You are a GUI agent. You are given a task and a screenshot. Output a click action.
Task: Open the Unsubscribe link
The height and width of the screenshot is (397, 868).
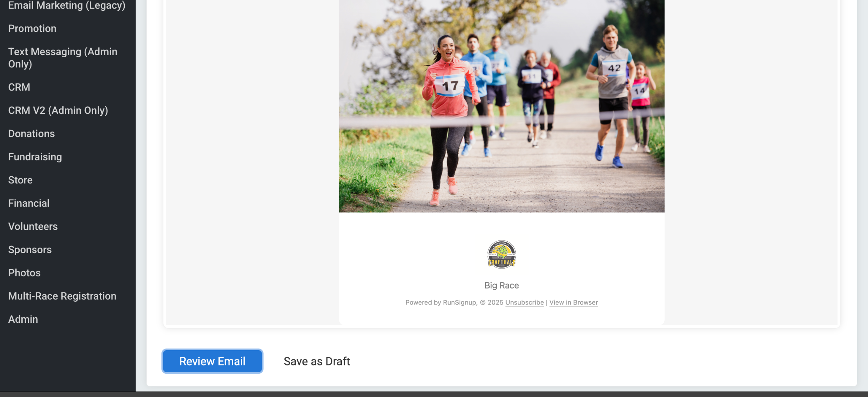525,302
